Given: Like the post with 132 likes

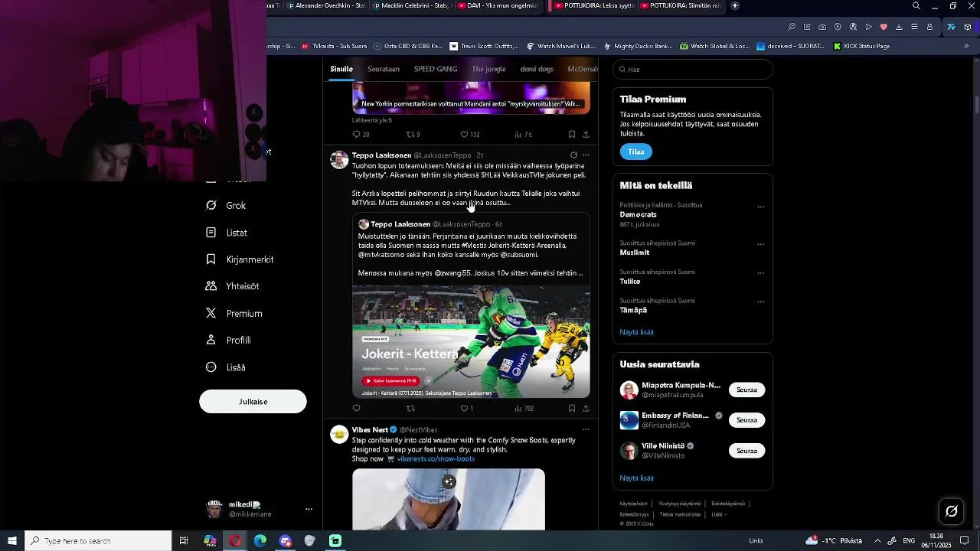Looking at the screenshot, I should click(x=470, y=134).
